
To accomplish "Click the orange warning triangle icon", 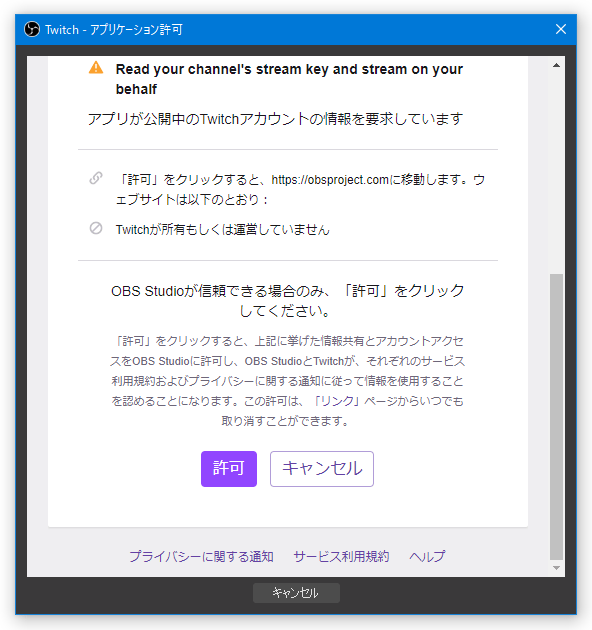I will coord(96,68).
